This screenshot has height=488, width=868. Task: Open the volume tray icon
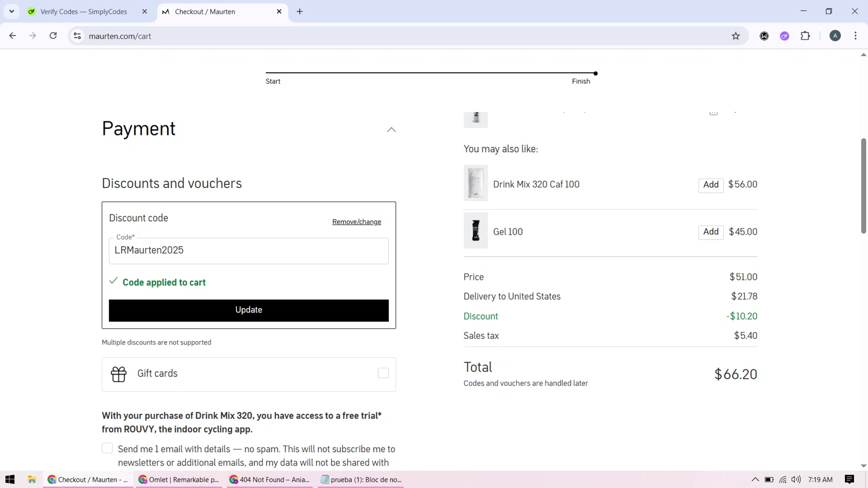(x=796, y=479)
